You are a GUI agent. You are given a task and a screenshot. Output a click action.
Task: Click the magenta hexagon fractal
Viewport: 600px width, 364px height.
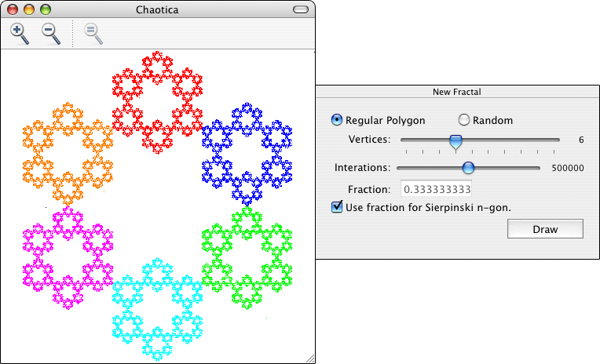[x=68, y=258]
